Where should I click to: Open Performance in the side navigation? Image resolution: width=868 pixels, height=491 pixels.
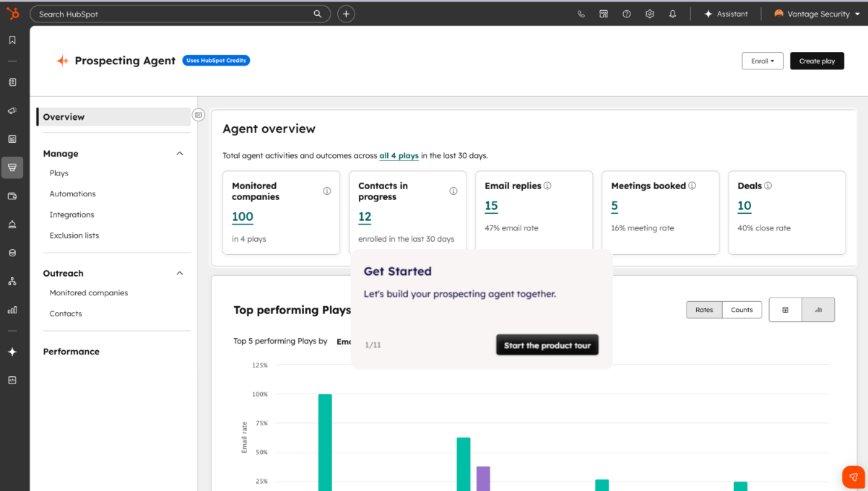coord(71,352)
